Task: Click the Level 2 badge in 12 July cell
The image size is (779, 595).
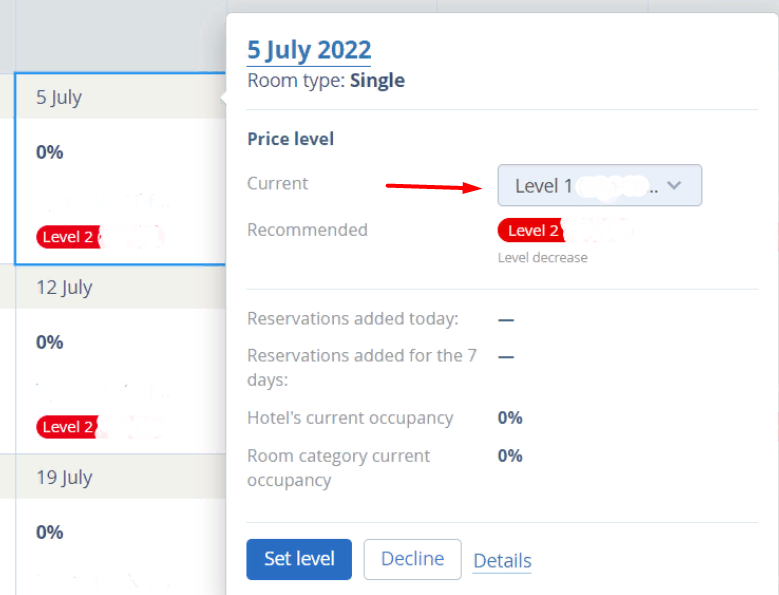Action: click(68, 427)
